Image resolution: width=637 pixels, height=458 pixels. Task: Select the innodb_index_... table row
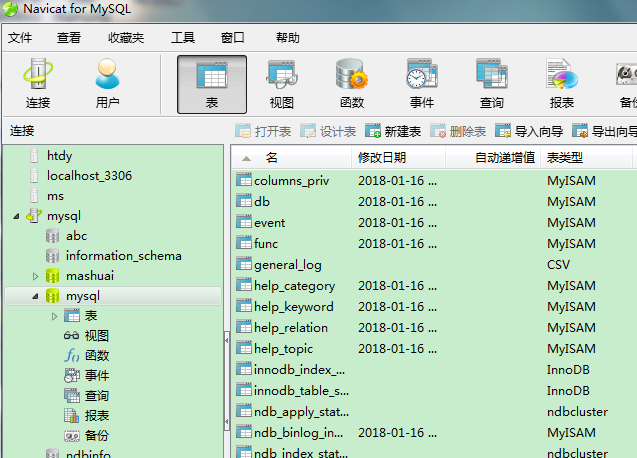[x=433, y=369]
